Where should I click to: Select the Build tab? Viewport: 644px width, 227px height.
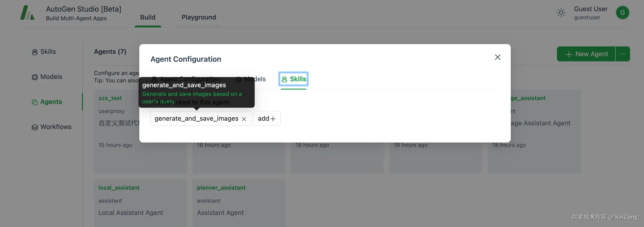click(x=148, y=17)
